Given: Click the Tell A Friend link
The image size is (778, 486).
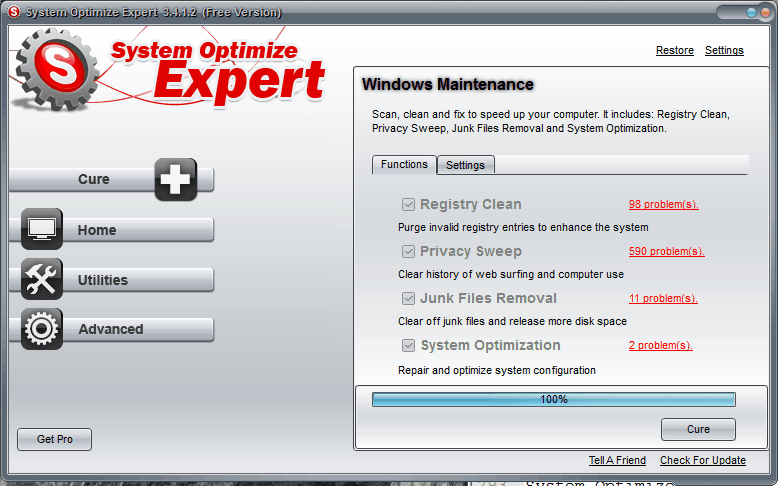Looking at the screenshot, I should pyautogui.click(x=617, y=460).
